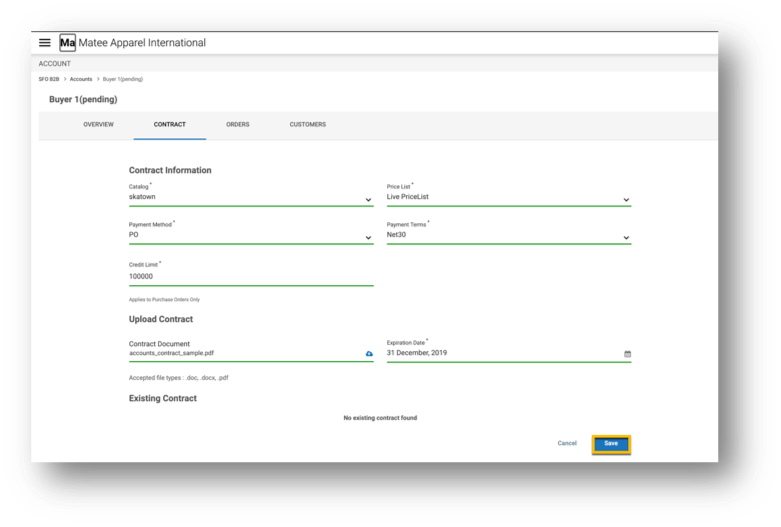
Task: Click the Contract Information heading
Action: point(170,170)
